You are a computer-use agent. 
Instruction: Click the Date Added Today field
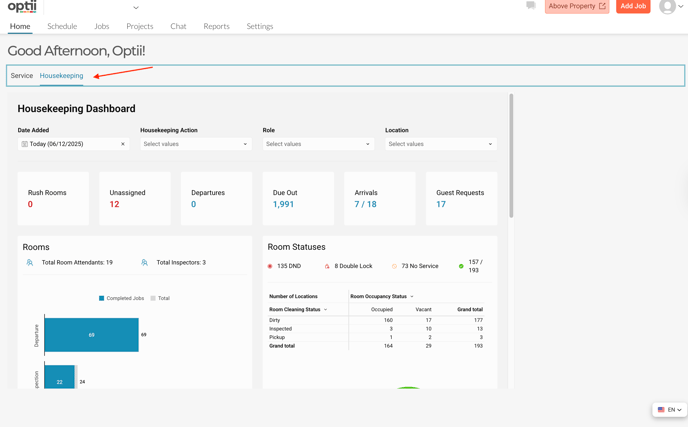click(73, 144)
